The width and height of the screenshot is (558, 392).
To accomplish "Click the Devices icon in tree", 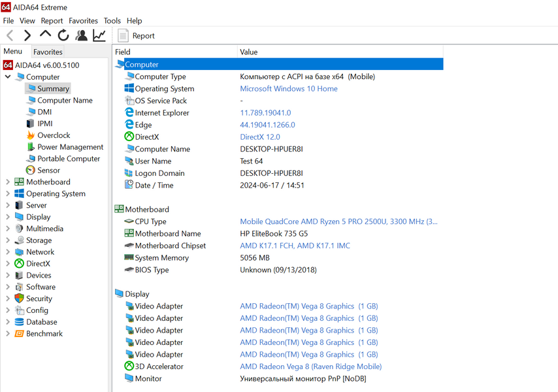I will (x=19, y=275).
